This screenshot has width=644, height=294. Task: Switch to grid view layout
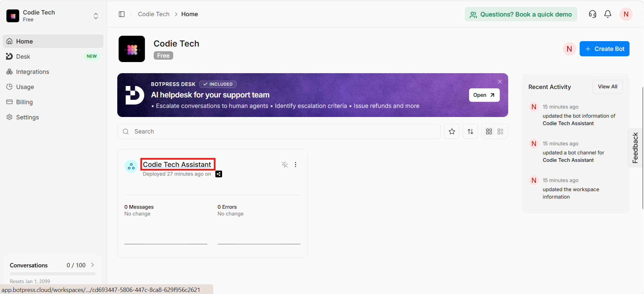point(489,131)
